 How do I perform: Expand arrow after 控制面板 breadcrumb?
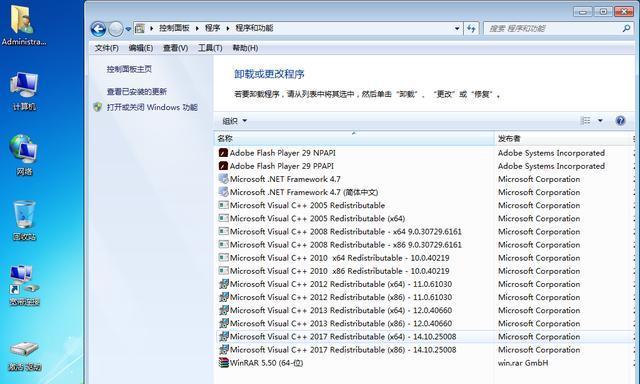click(197, 28)
